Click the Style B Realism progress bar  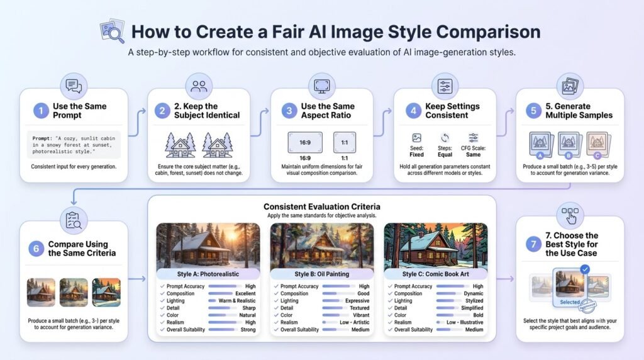[x=330, y=322]
